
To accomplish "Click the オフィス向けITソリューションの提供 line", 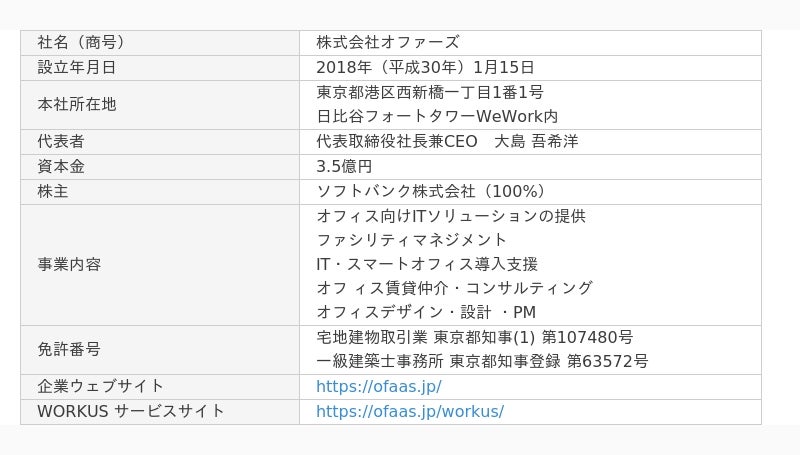I will tap(451, 216).
